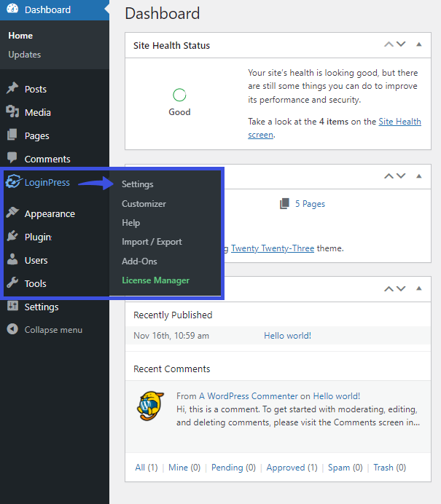
Task: Click the green Good health circle indicator
Action: tap(179, 95)
